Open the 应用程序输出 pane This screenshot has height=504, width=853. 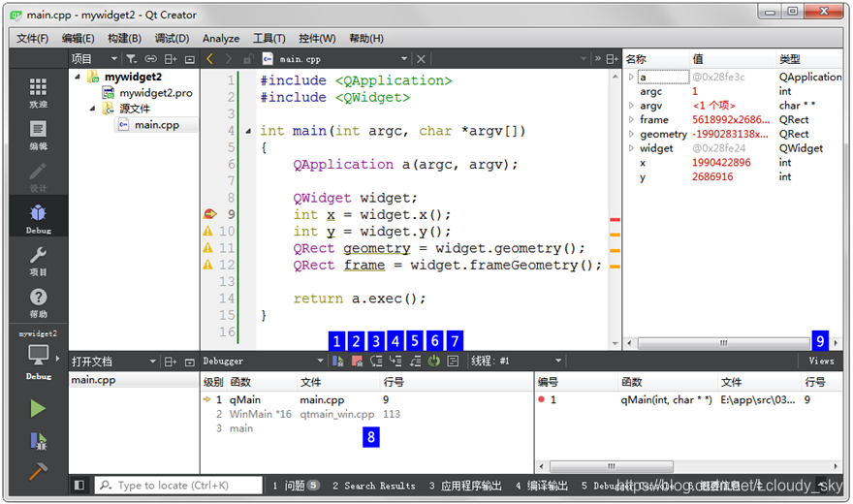(x=465, y=486)
